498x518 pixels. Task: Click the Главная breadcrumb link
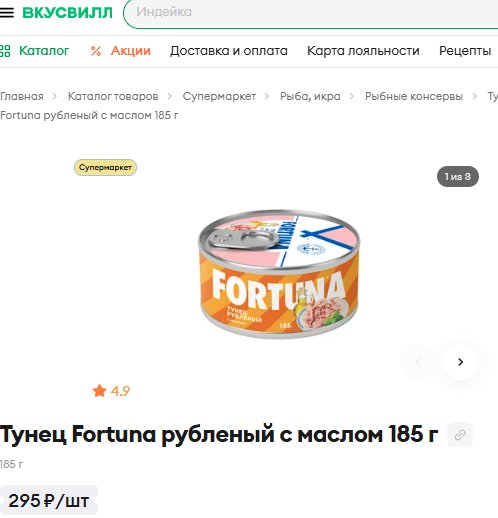click(22, 96)
